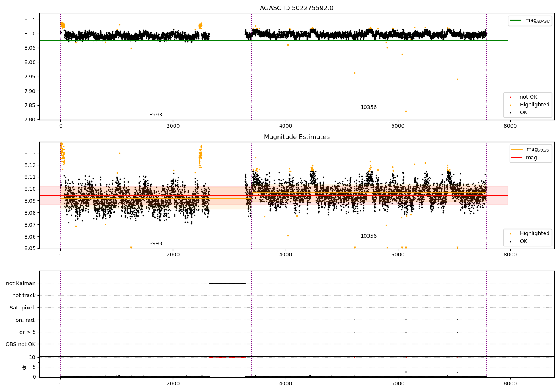This screenshot has height=392, width=560.
Task: Click the "7.80" y-axis tick label
Action: pos(30,120)
